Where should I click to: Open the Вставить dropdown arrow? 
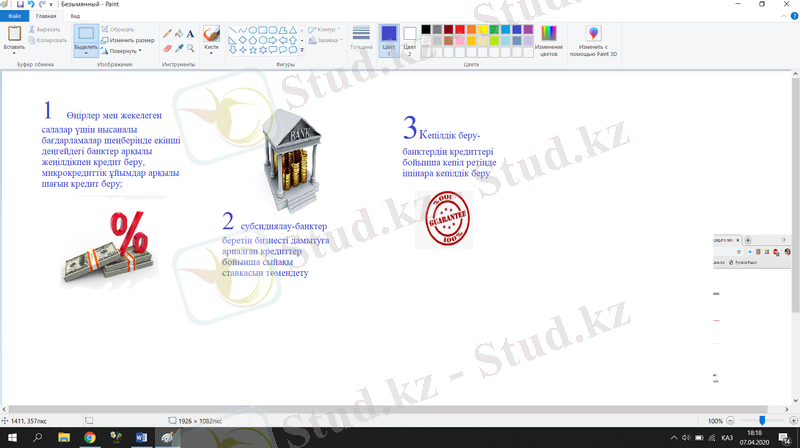pos(14,53)
